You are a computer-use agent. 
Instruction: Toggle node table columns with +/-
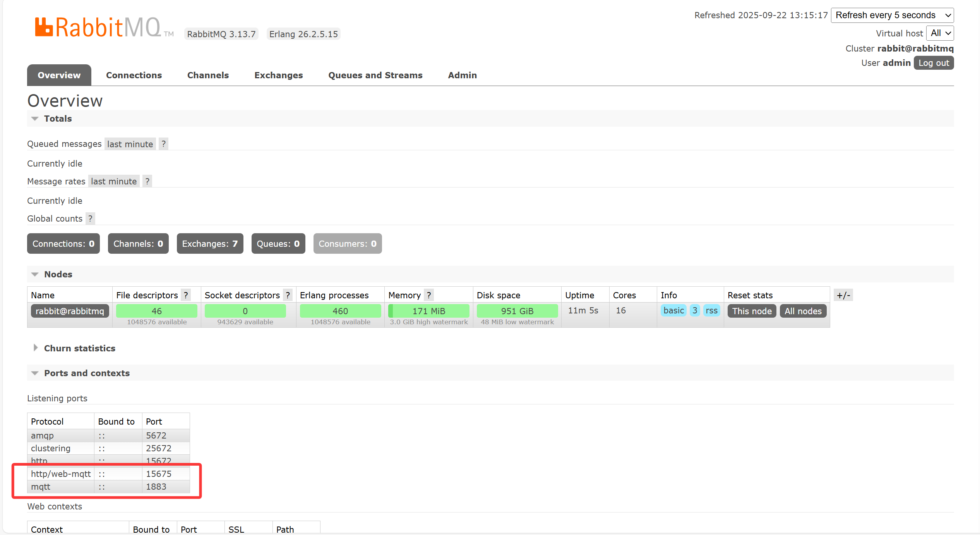[843, 295]
